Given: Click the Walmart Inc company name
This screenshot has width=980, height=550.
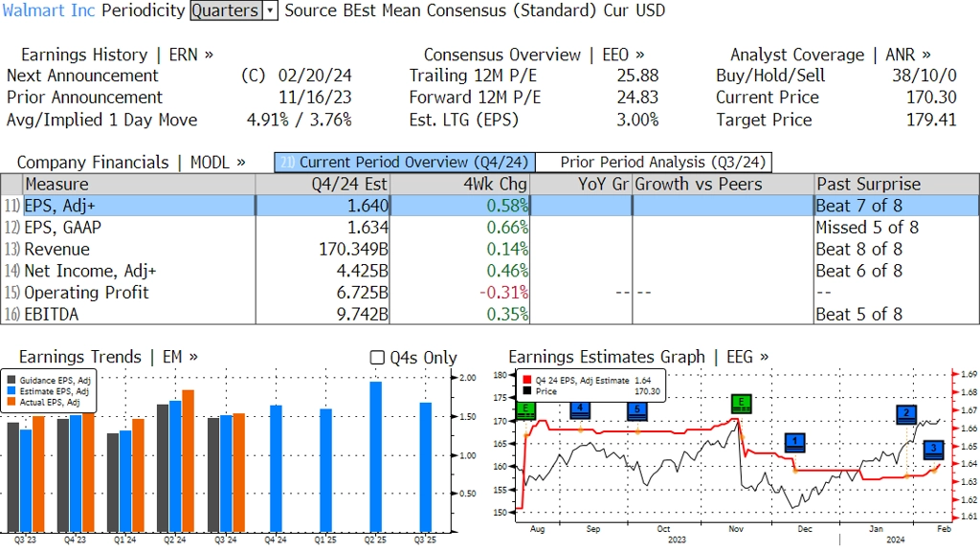Looking at the screenshot, I should tap(49, 11).
